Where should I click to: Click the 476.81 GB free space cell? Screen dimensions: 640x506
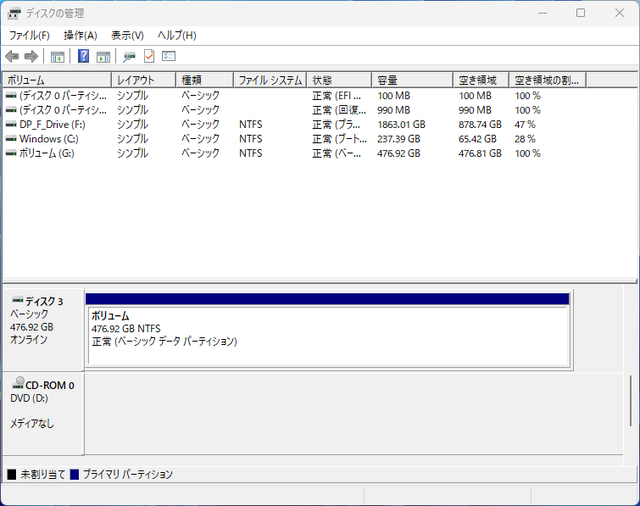[480, 153]
